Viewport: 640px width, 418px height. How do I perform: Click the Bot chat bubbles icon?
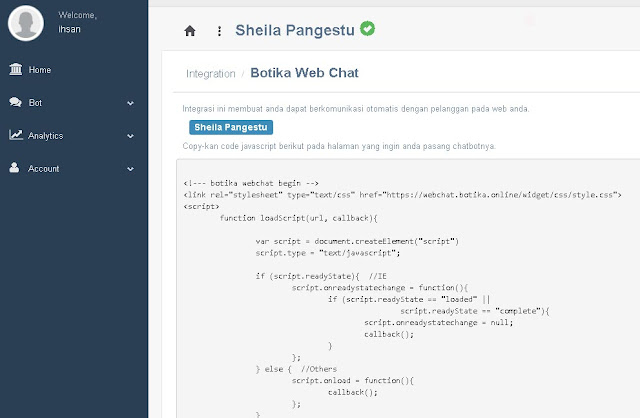coord(16,102)
